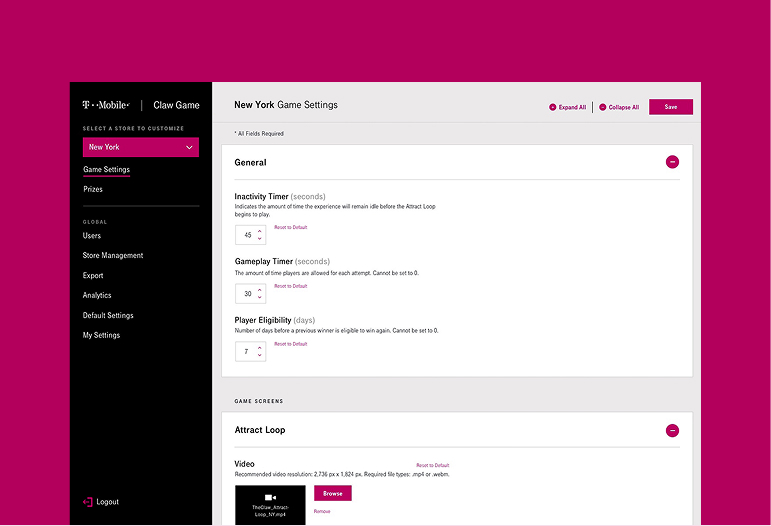Reset Inactivity Timer to default
The image size is (771, 526).
click(x=291, y=227)
